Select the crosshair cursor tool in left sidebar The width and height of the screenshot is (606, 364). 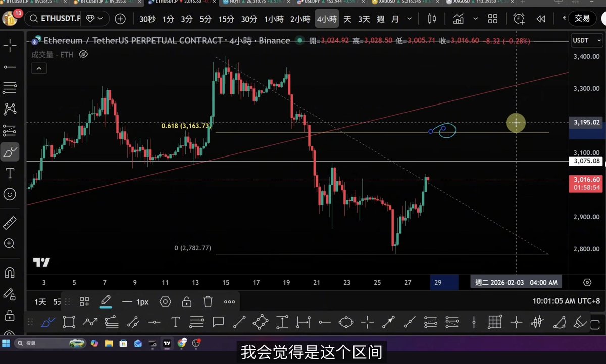pyautogui.click(x=10, y=47)
